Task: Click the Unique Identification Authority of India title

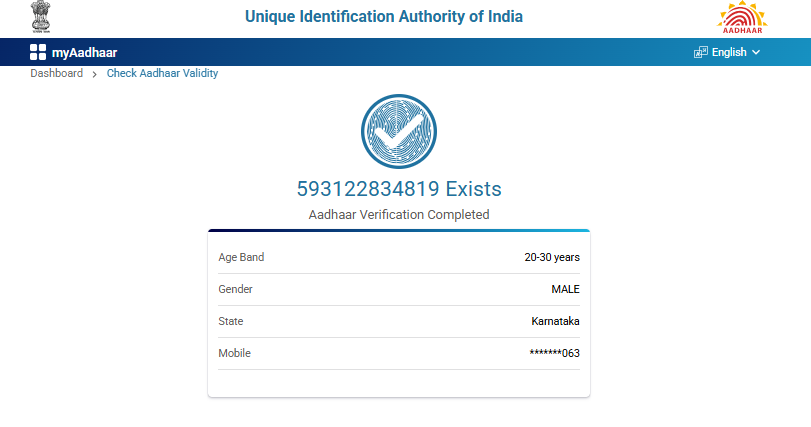Action: point(384,17)
